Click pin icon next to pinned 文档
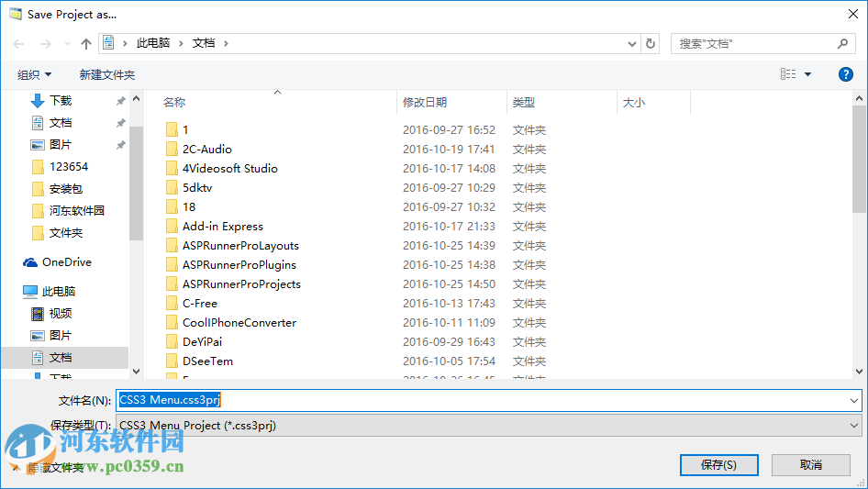 [121, 123]
